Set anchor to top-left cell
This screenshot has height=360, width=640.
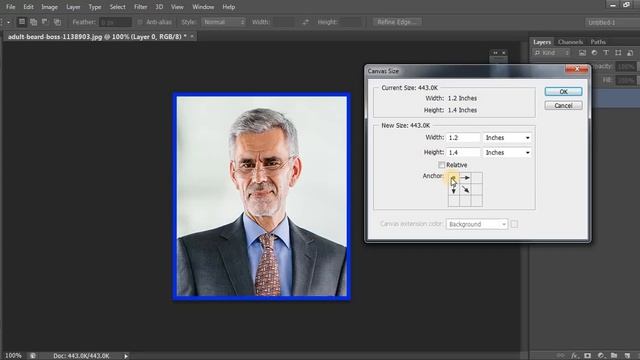click(453, 178)
